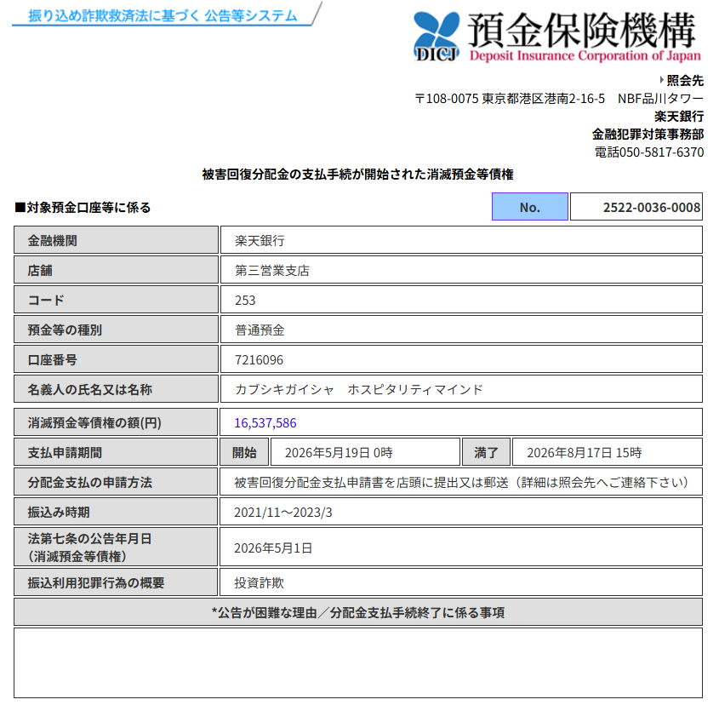Select the end date 2026年8月17日 15時

coord(584,452)
